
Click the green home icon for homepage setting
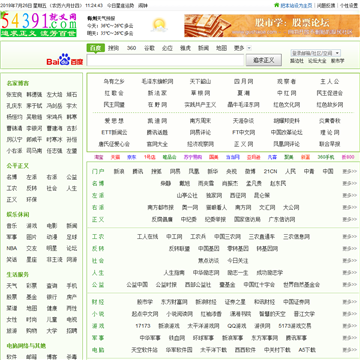click(276, 5)
